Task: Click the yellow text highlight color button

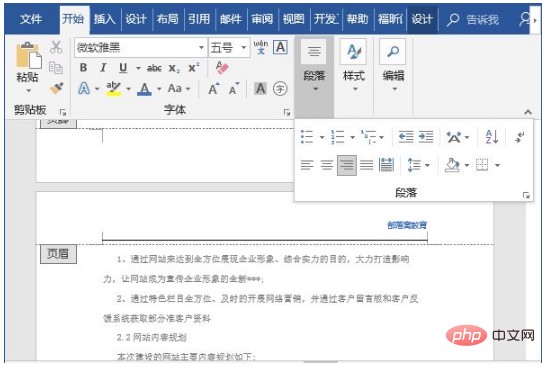Action: (113, 89)
